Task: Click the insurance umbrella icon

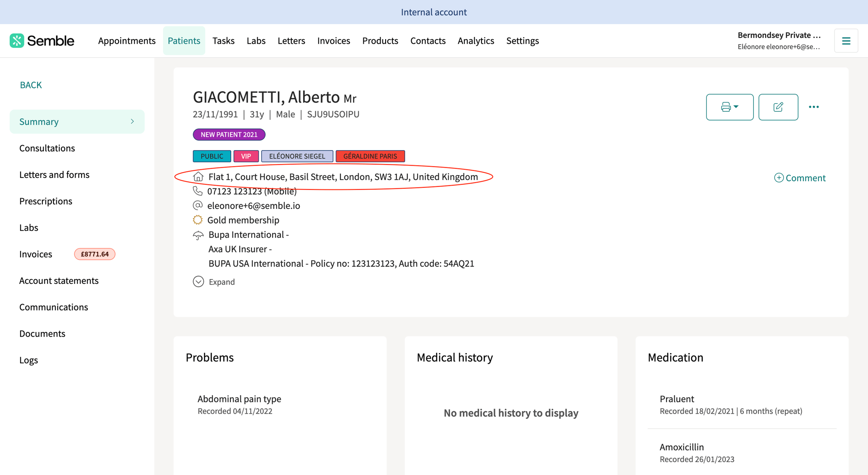Action: [x=198, y=235]
